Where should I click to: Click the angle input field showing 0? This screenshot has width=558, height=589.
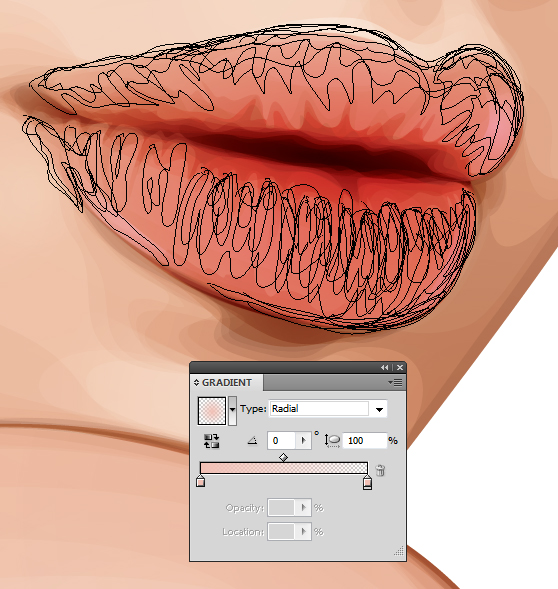[282, 440]
